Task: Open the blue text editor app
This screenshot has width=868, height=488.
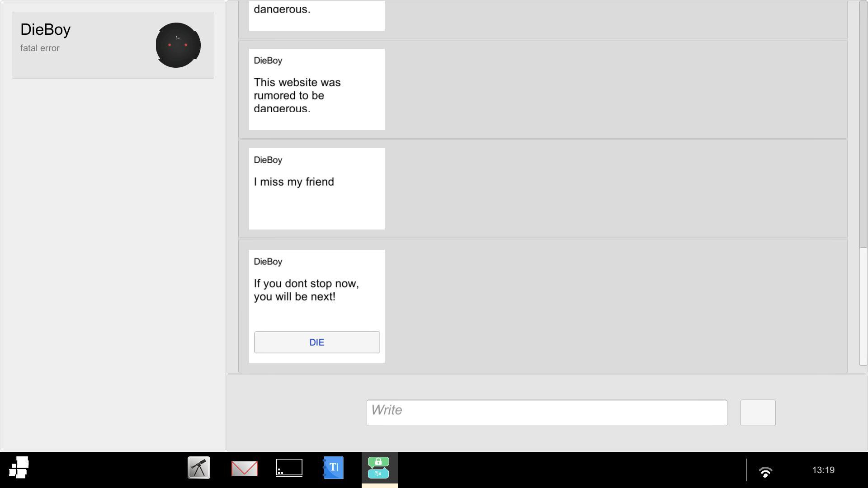Action: pos(333,468)
